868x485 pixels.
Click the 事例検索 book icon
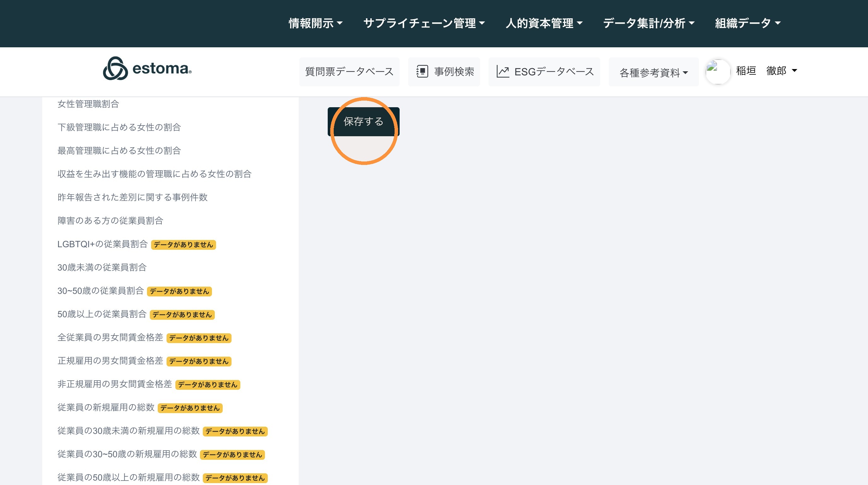[x=422, y=71]
